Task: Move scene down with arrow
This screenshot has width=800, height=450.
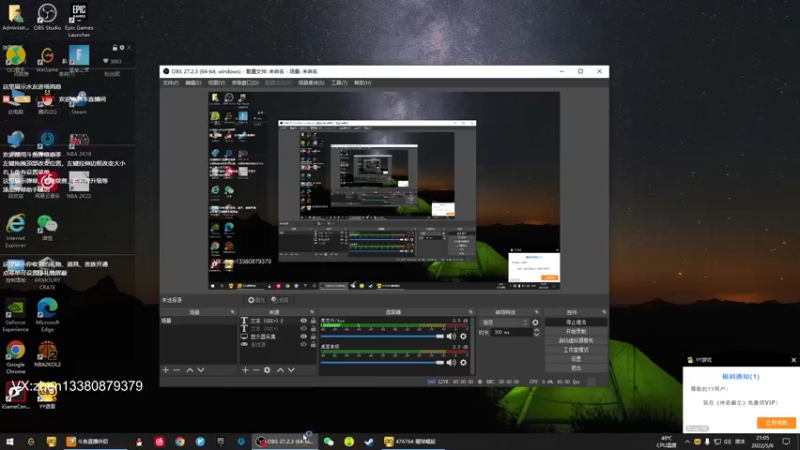Action: pos(201,370)
